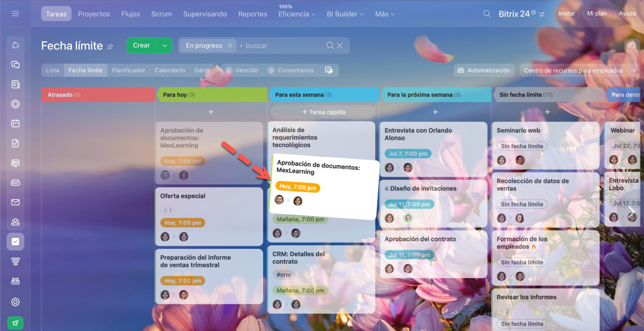Expand the Eficiencia menu
644x331 pixels.
point(297,14)
